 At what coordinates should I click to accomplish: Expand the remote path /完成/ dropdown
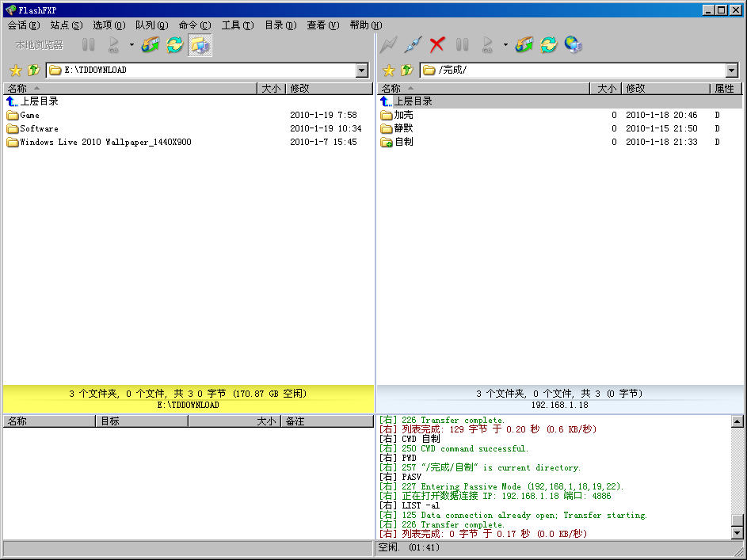pos(732,70)
